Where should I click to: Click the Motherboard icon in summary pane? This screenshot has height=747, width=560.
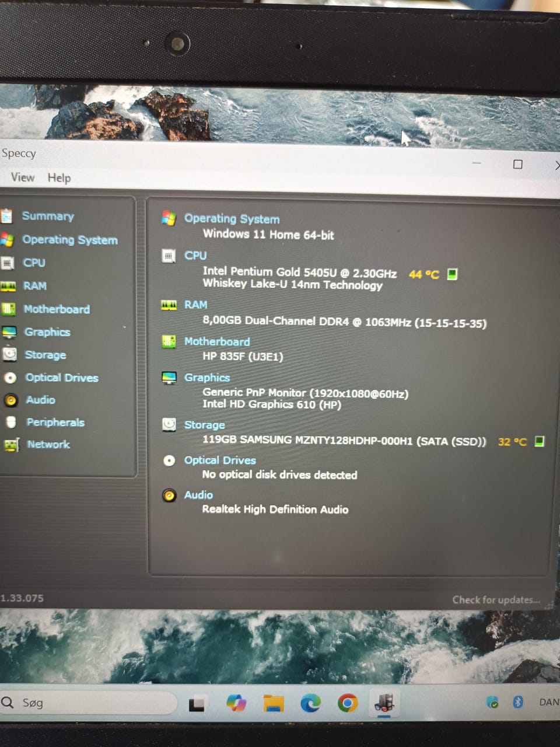click(169, 341)
